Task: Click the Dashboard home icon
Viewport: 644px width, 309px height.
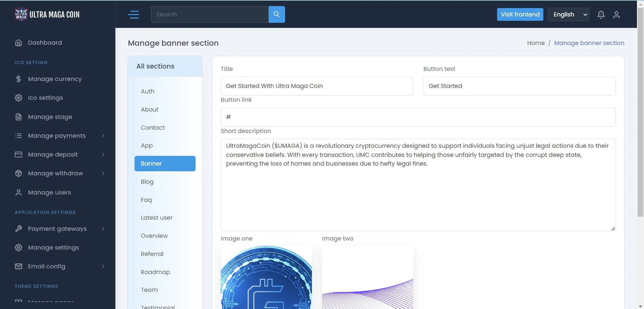Action: point(19,43)
